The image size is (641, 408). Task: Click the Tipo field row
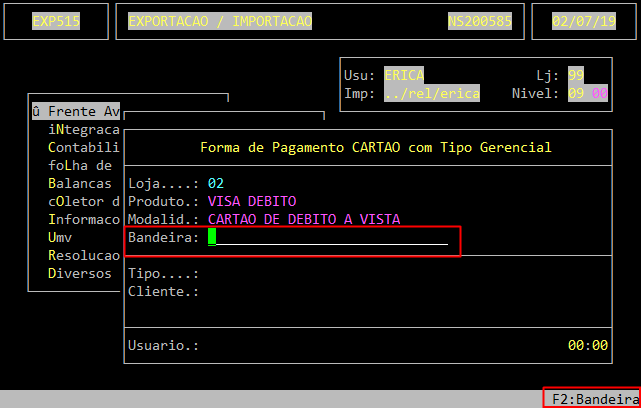click(164, 273)
